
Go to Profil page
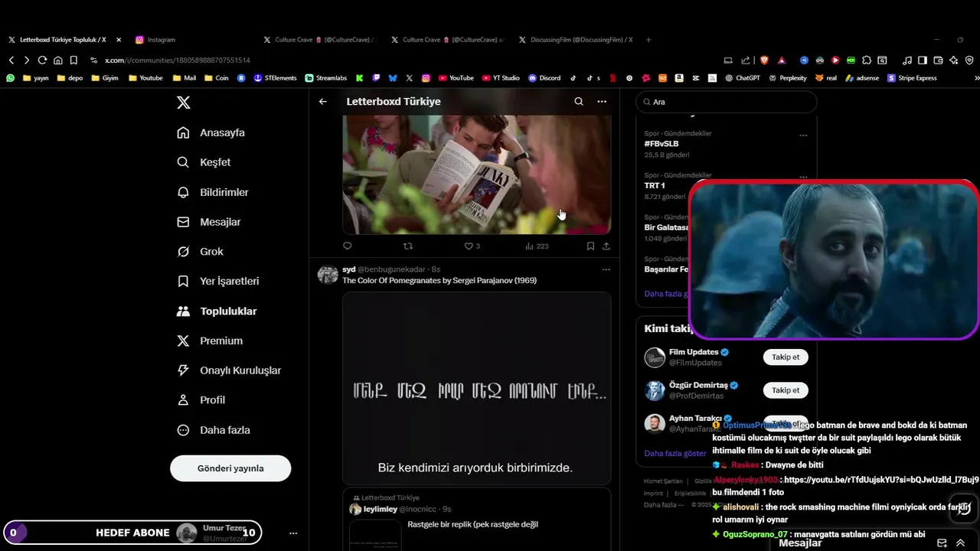point(201,399)
